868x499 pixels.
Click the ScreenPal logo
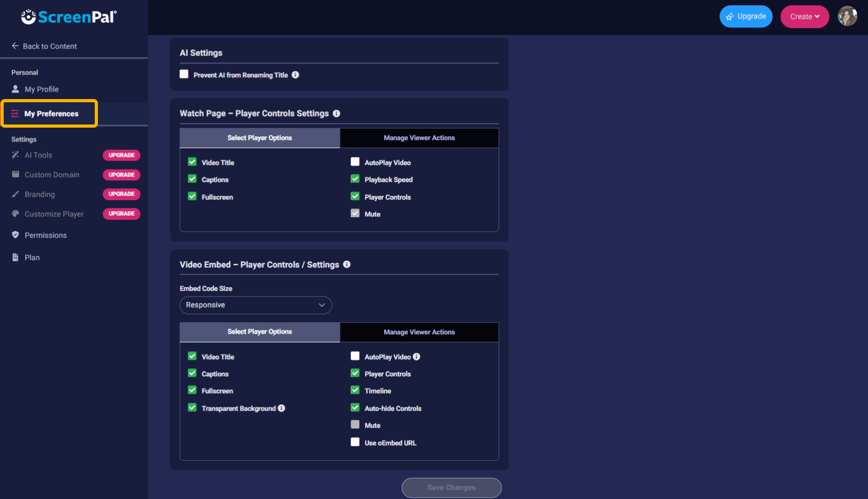(x=69, y=17)
